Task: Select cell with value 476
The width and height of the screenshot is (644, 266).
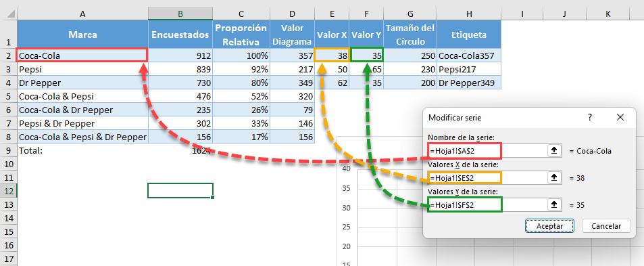Action: pyautogui.click(x=180, y=96)
